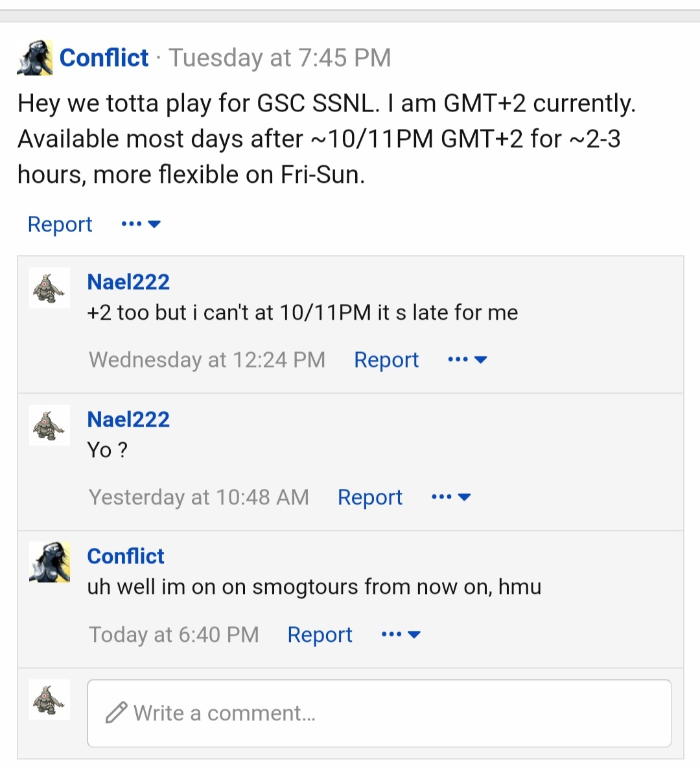The height and width of the screenshot is (769, 700).
Task: Open the Conflict username on the last comment
Action: [126, 556]
